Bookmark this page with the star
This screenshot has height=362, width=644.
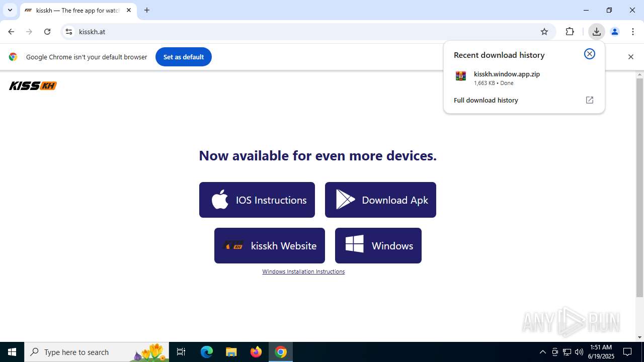(544, 32)
